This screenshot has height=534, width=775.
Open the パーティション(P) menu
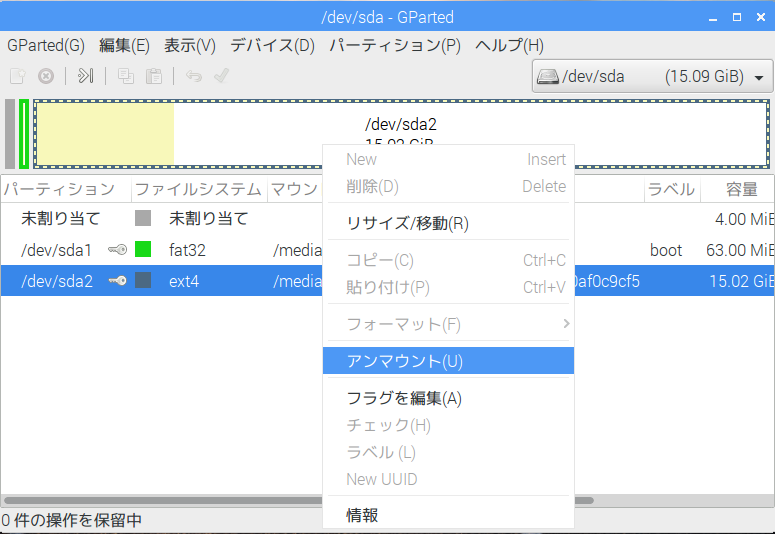[395, 45]
